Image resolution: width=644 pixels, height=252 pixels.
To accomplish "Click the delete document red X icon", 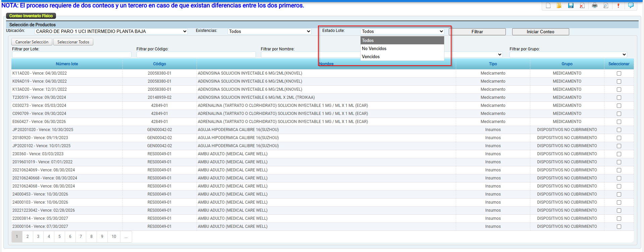I will (582, 5).
